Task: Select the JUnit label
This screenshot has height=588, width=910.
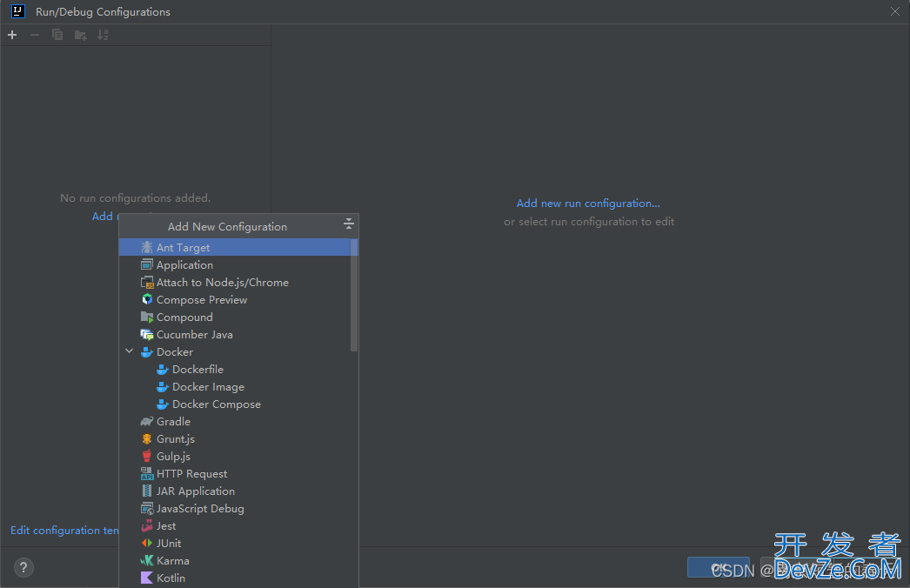Action: 169,544
